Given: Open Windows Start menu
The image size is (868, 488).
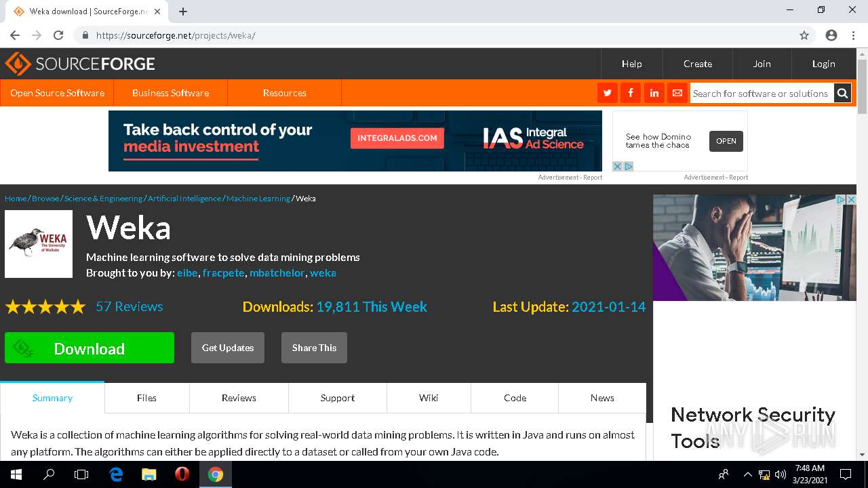Looking at the screenshot, I should pyautogui.click(x=16, y=474).
